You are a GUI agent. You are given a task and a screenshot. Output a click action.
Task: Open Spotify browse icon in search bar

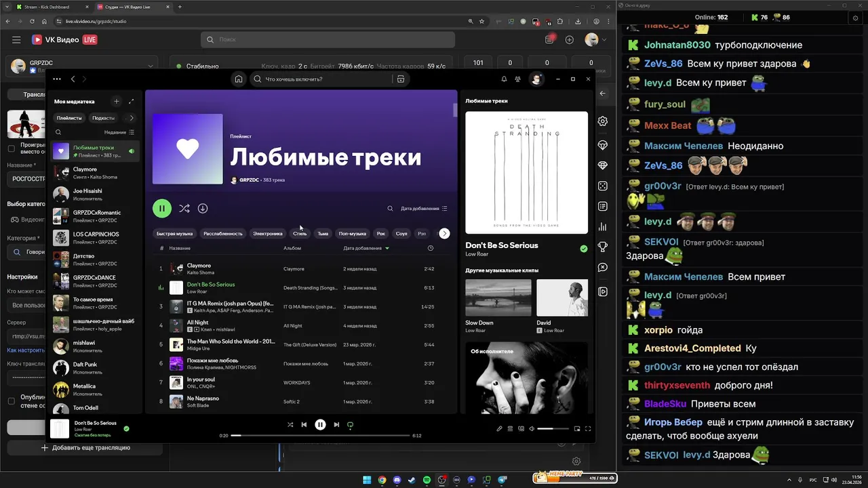(x=401, y=79)
